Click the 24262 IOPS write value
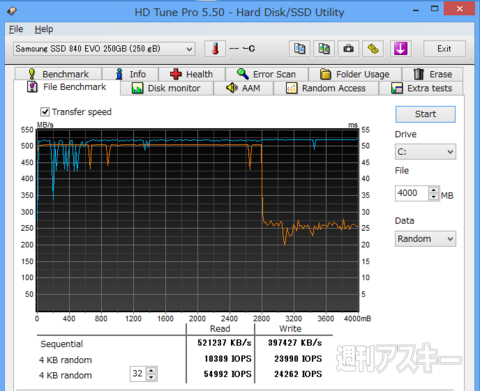The height and width of the screenshot is (391, 480). coord(298,374)
